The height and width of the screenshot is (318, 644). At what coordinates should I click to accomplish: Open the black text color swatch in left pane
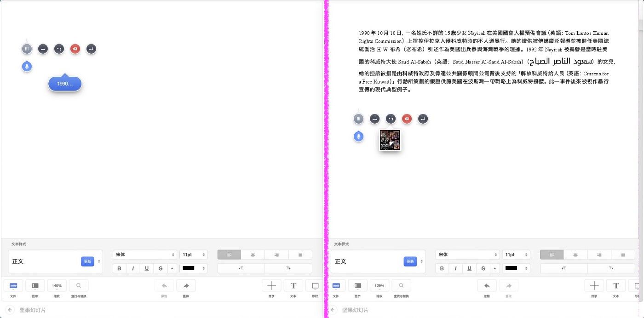pyautogui.click(x=194, y=268)
